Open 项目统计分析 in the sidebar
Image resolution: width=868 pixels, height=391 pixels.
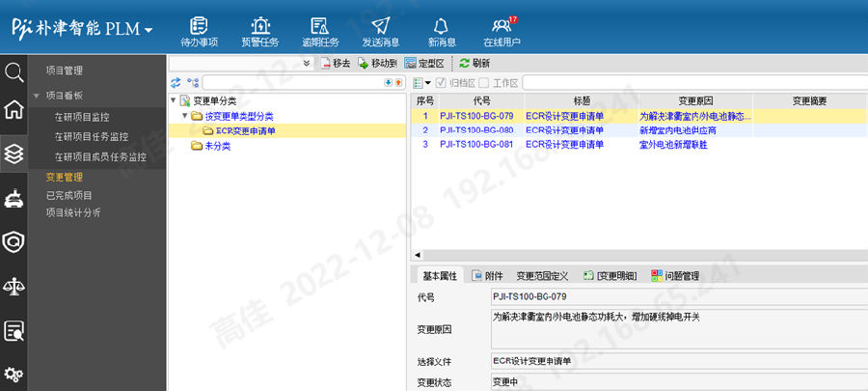(x=73, y=212)
